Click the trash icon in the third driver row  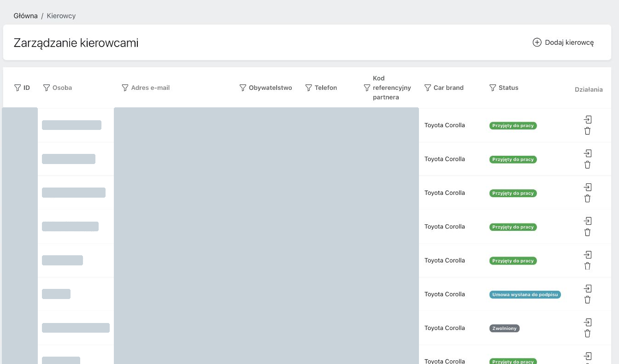pos(588,198)
